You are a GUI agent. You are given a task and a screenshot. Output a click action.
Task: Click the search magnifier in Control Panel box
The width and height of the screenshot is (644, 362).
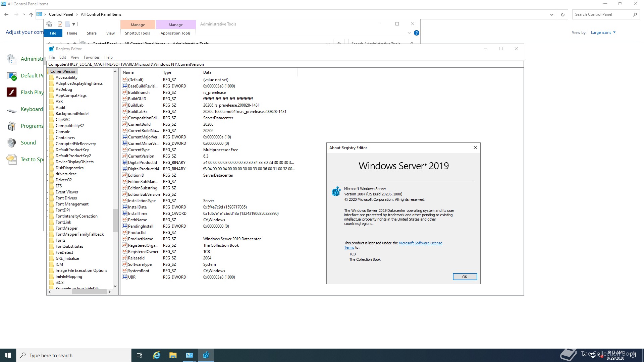tap(635, 14)
